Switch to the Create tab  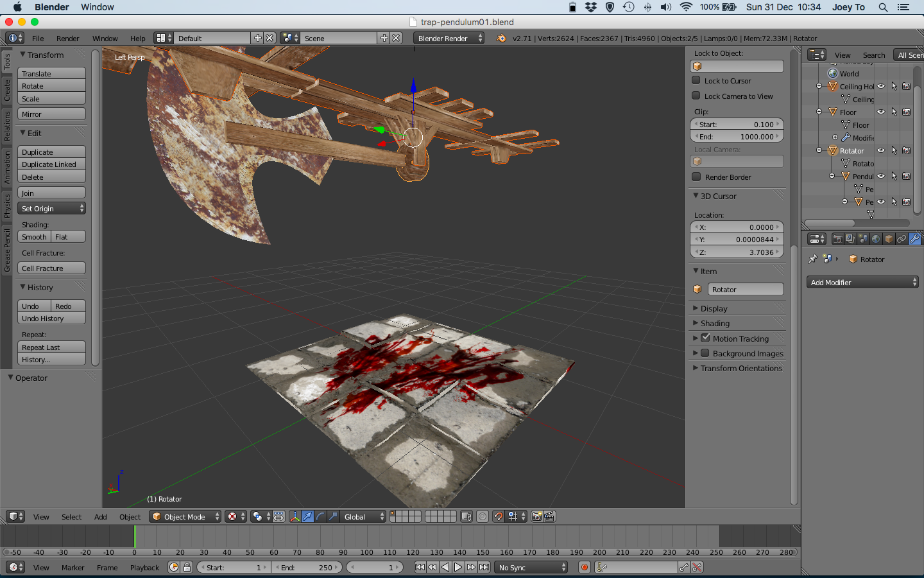(x=7, y=90)
